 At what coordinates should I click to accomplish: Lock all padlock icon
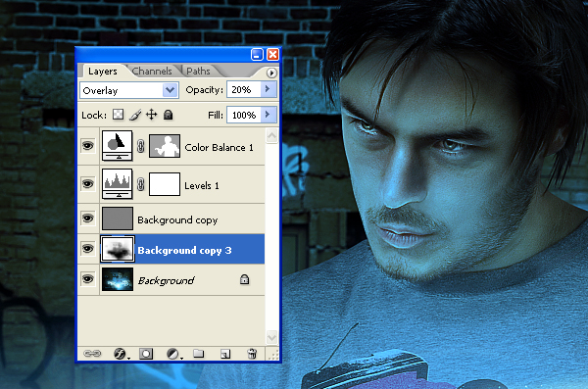click(168, 115)
